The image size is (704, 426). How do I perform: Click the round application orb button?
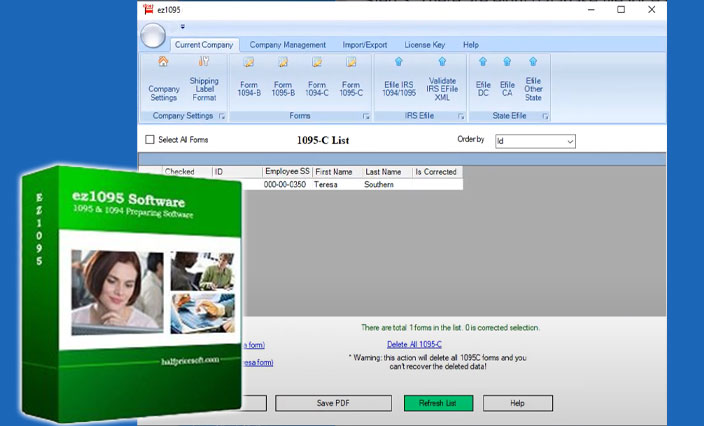coord(153,35)
